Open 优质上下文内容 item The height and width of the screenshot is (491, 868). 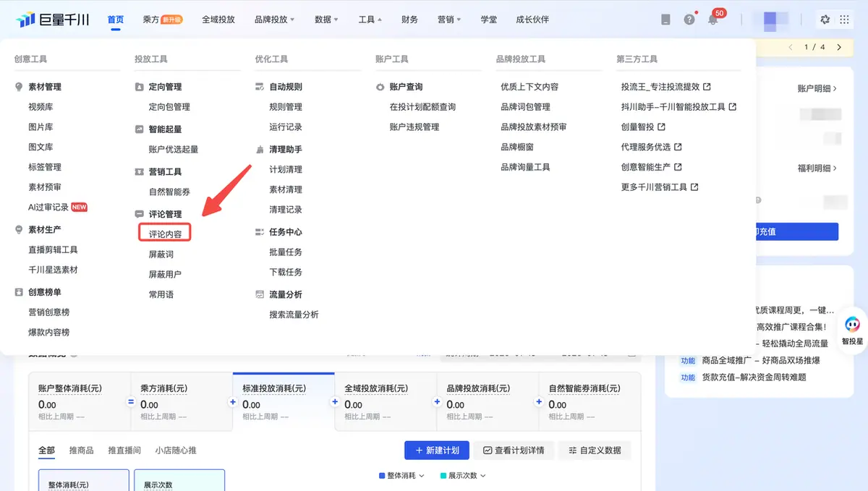tap(529, 87)
